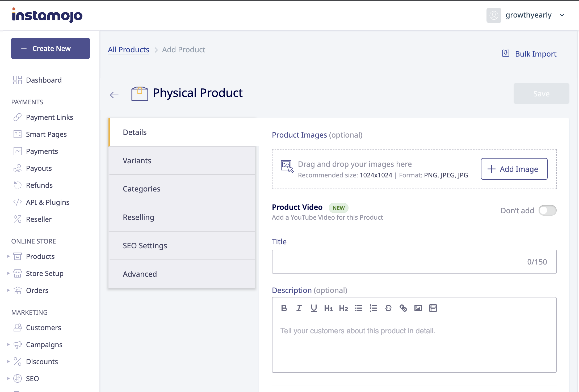Click the back arrow beside Physical Product
The image size is (579, 392).
[x=114, y=95]
